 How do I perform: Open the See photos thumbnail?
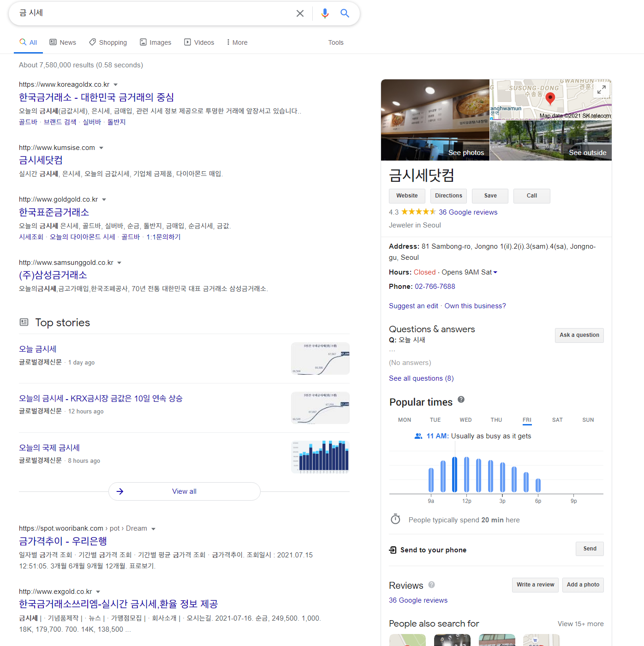[435, 120]
